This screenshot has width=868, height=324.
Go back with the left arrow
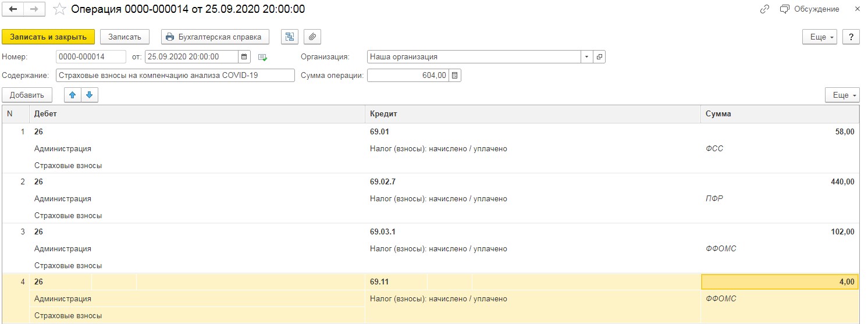(13, 9)
